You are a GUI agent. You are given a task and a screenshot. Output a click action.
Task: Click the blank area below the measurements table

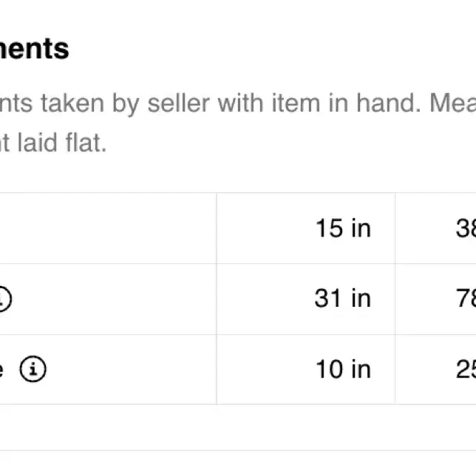tap(238, 427)
